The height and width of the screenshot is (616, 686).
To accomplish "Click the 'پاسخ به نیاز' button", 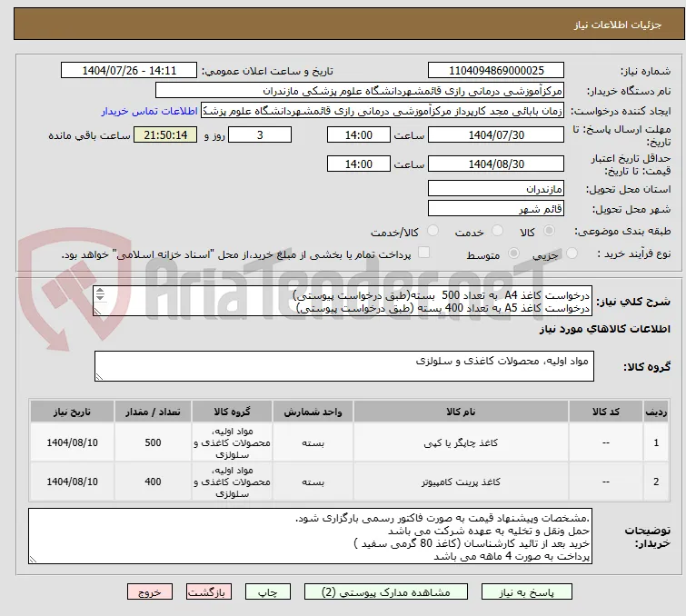I will (x=526, y=592).
